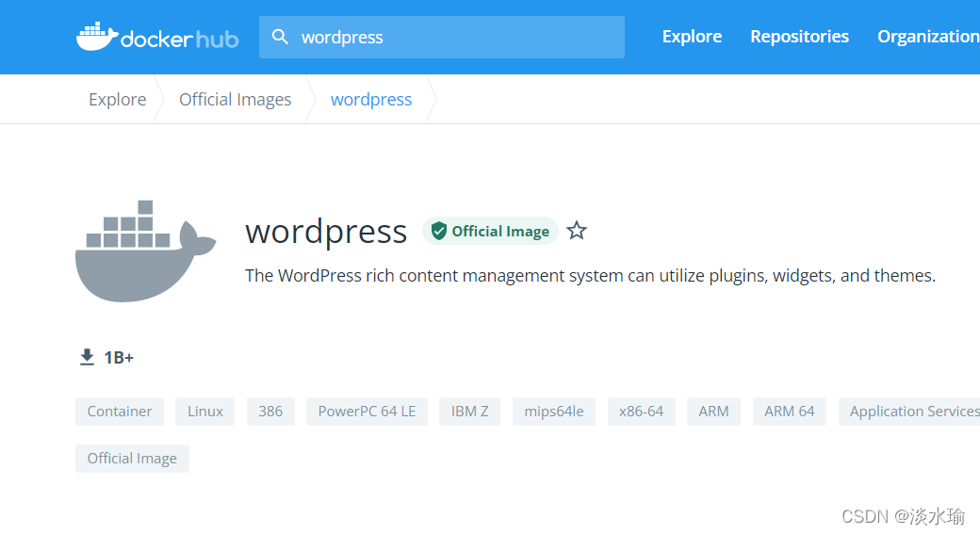
Task: Click the Container tag chip
Action: pos(120,412)
